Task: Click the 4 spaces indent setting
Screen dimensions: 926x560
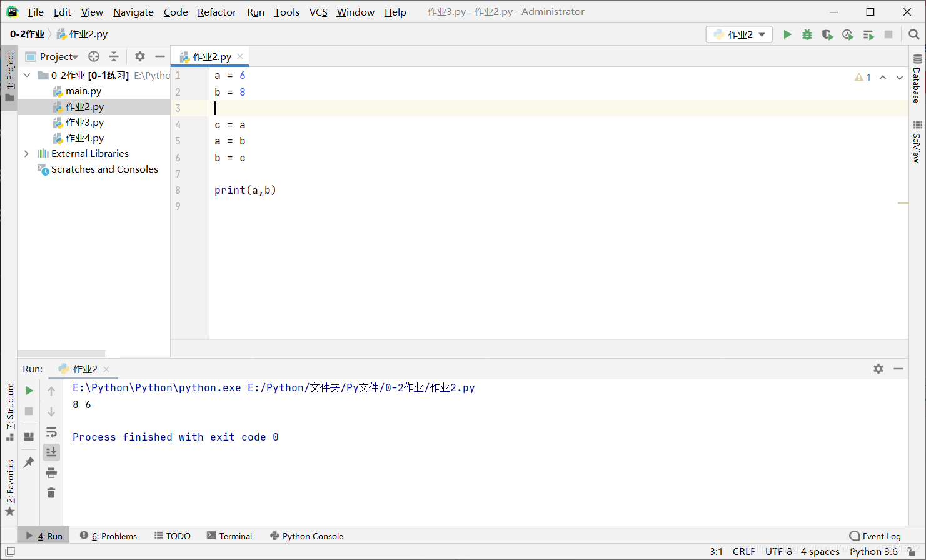Action: pos(820,551)
